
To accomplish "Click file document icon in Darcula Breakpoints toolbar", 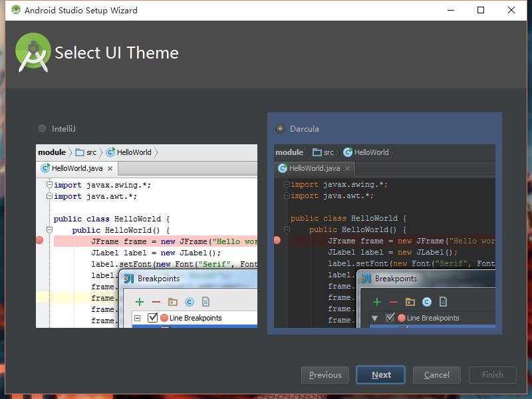I will (x=443, y=302).
